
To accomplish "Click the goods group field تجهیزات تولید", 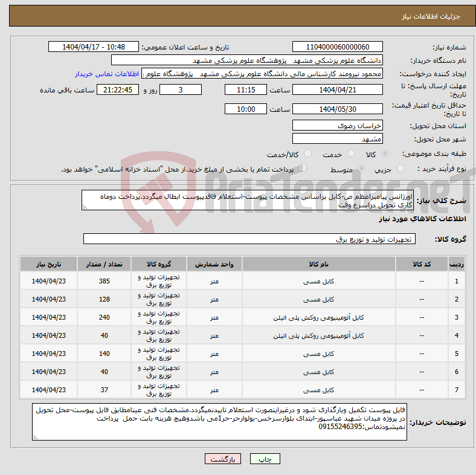I will pyautogui.click(x=249, y=239).
